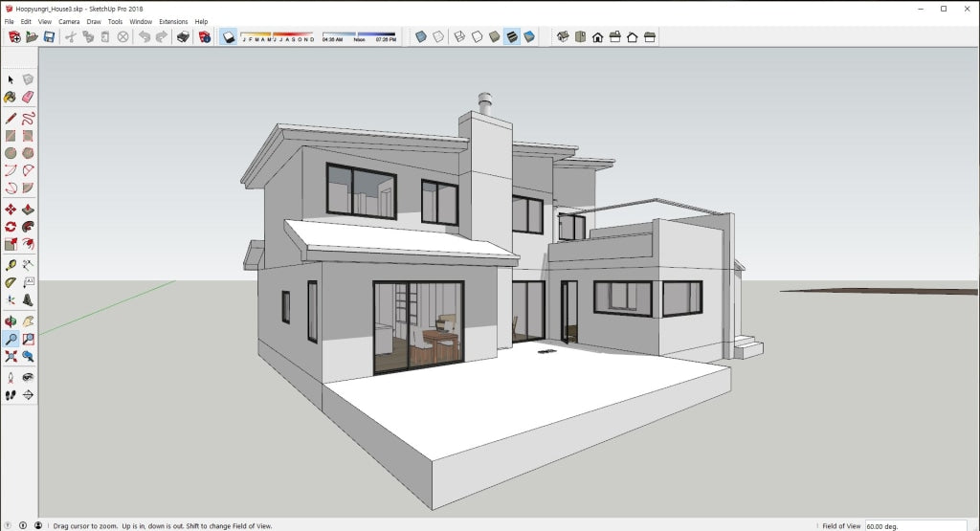Adjust the shadow date month slider
Screen dimensions: 980x531
tap(278, 37)
